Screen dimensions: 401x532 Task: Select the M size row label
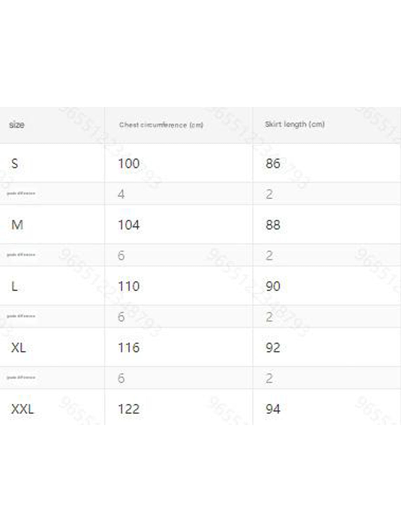tap(17, 225)
